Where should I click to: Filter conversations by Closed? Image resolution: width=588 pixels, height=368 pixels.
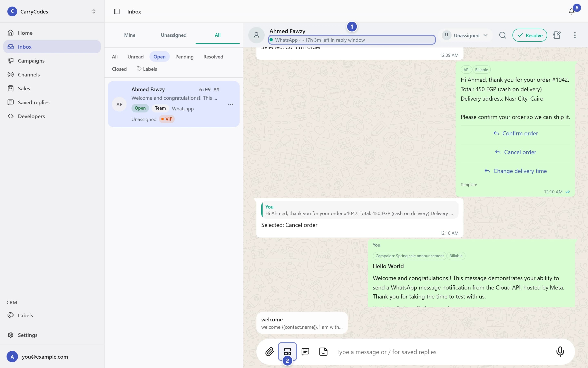click(119, 69)
